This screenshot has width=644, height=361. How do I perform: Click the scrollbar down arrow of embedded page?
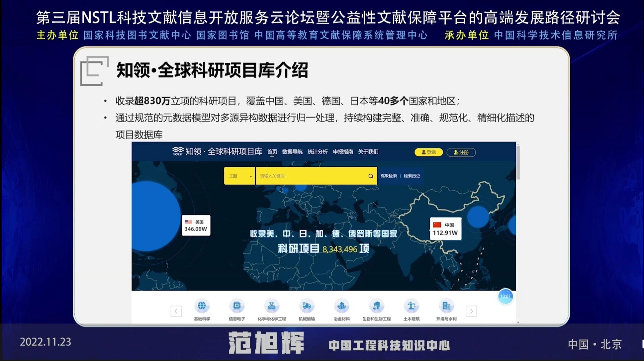(x=518, y=322)
